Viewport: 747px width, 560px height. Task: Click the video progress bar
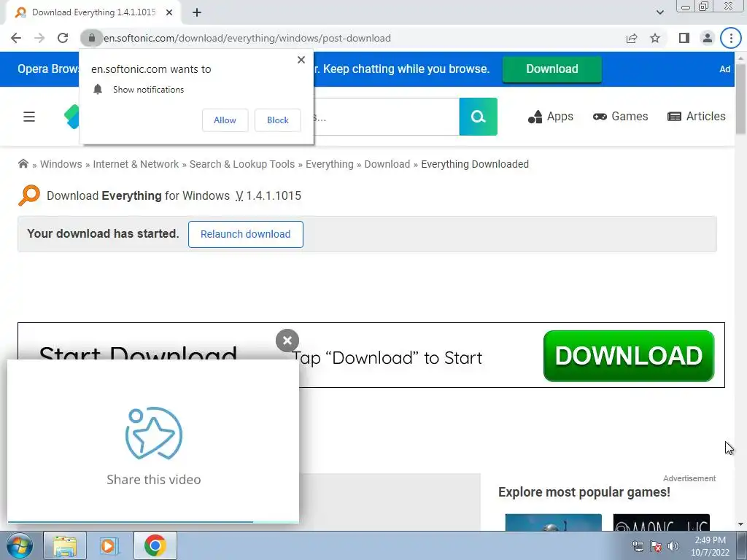(x=153, y=522)
